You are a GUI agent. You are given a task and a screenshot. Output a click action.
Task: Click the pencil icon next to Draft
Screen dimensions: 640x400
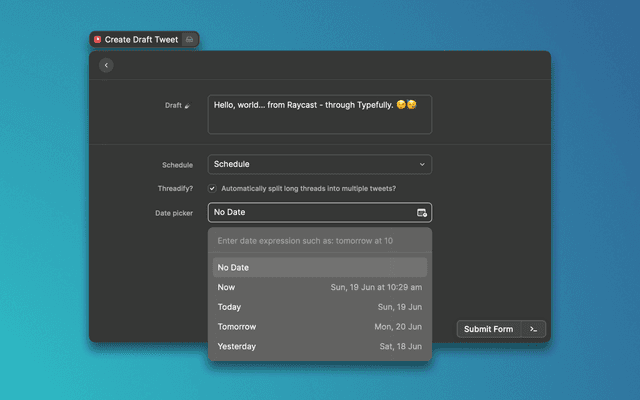tap(187, 105)
